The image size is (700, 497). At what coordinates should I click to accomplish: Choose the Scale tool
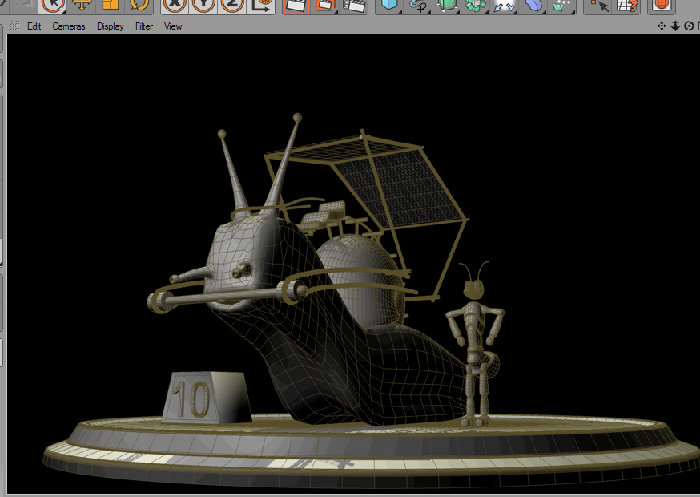coord(110,6)
